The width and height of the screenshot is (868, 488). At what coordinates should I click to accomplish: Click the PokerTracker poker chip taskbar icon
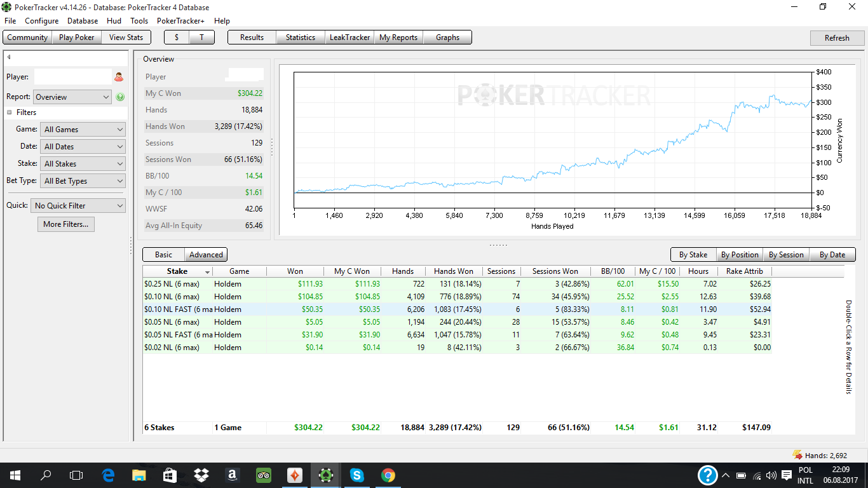point(325,475)
